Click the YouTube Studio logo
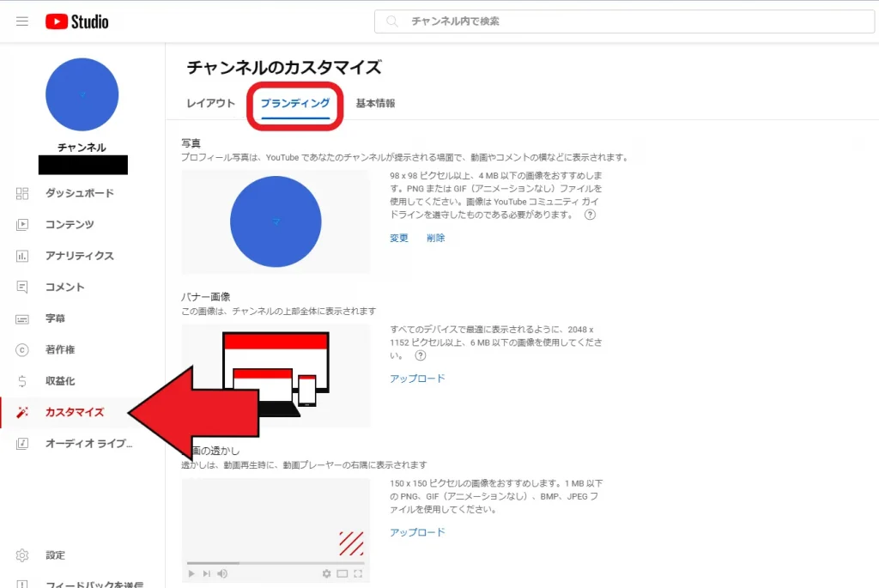This screenshot has width=879, height=588. coord(77,21)
